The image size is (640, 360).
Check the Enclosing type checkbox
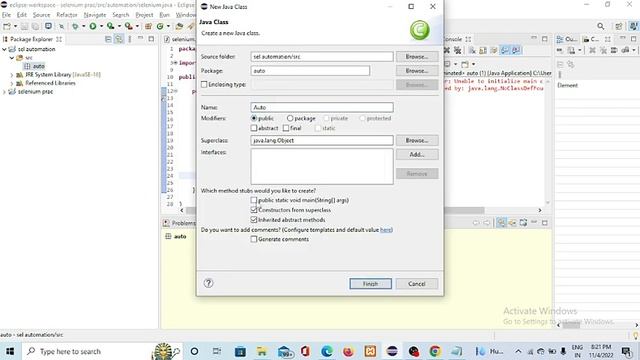click(x=204, y=84)
